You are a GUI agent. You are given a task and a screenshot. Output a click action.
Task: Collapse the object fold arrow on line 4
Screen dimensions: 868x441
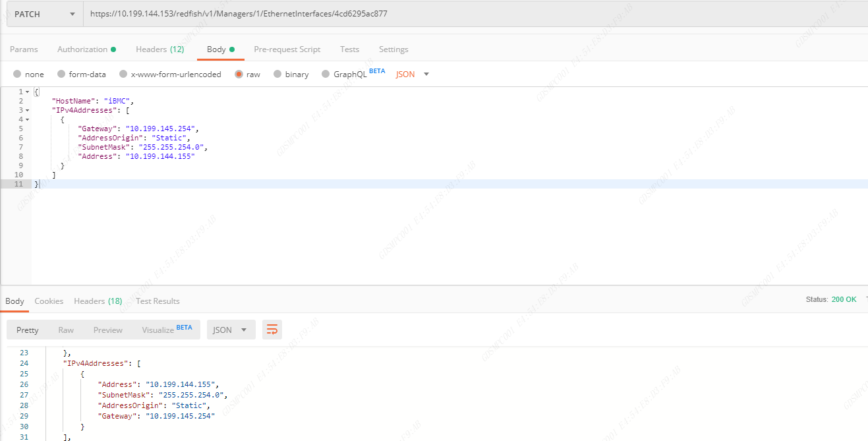coord(27,119)
